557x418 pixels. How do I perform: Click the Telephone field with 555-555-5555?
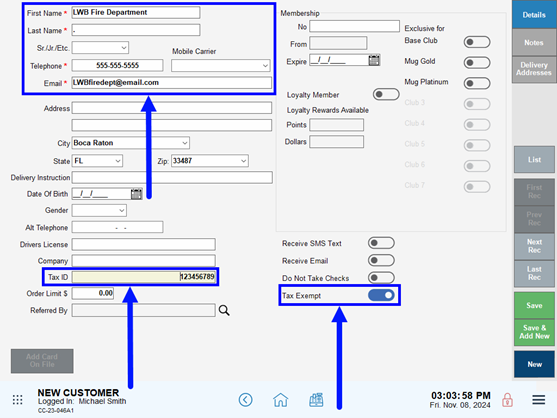(118, 65)
